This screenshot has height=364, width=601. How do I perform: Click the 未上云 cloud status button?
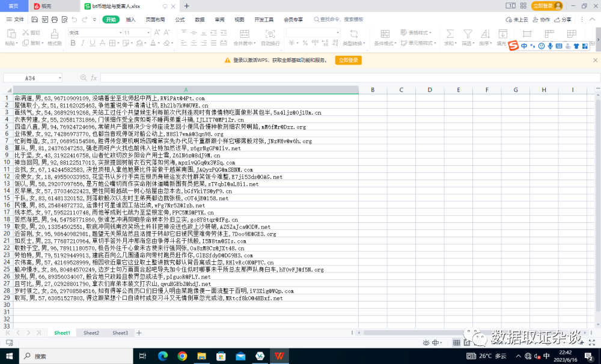[517, 20]
